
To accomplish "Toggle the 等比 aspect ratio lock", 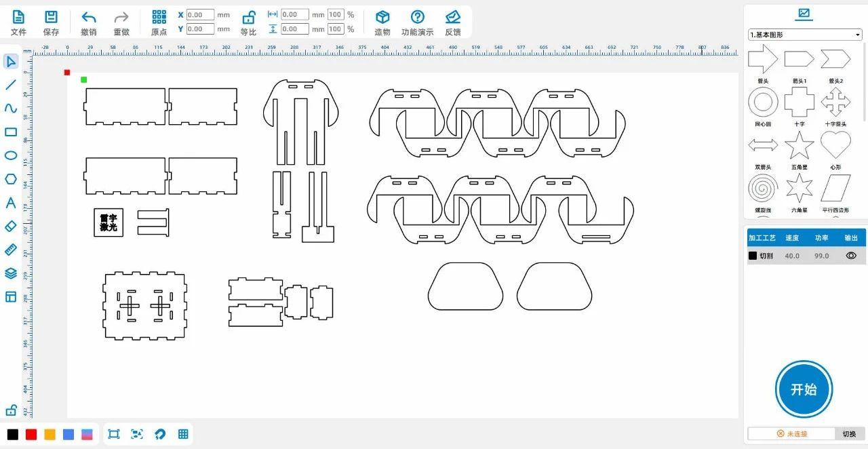I will [x=249, y=18].
